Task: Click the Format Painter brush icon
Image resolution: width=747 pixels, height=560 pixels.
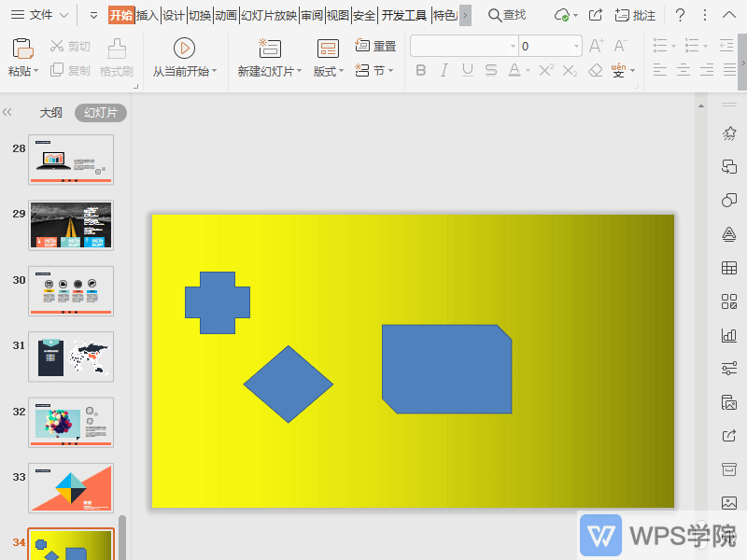Action: 117,49
